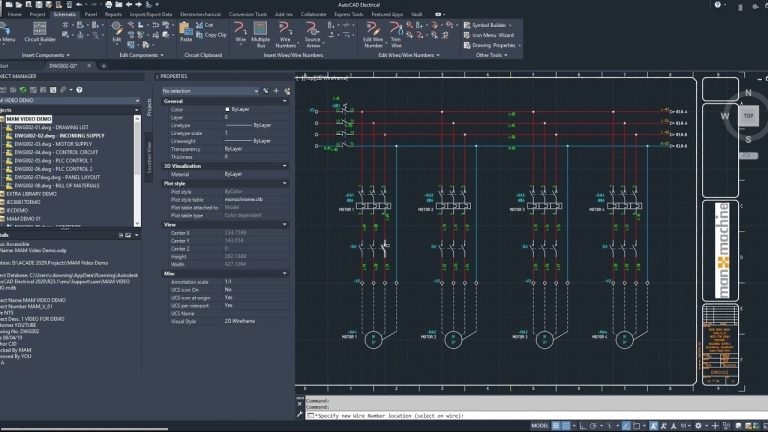
Task: Click the Edit component tool
Action: (x=117, y=32)
